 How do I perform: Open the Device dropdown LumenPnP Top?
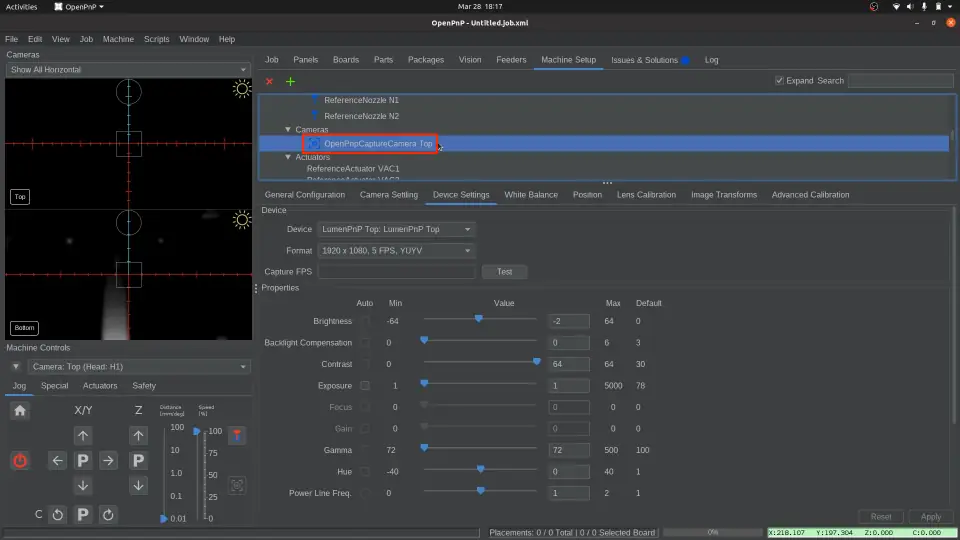click(396, 229)
